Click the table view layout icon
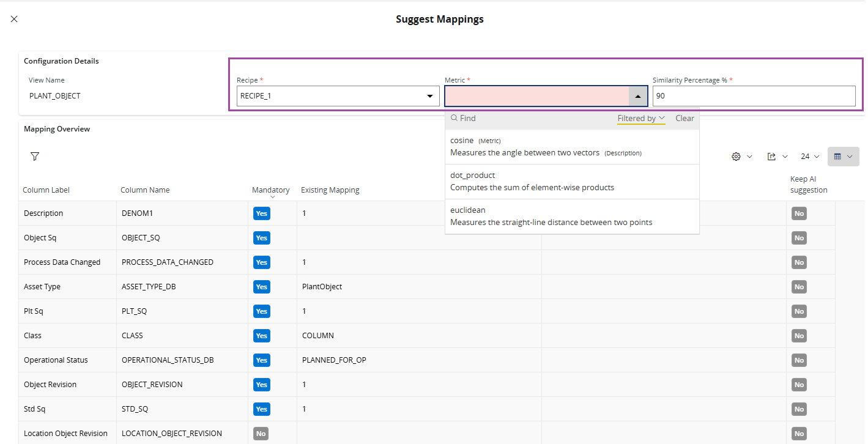This screenshot has width=868, height=444. (x=837, y=157)
